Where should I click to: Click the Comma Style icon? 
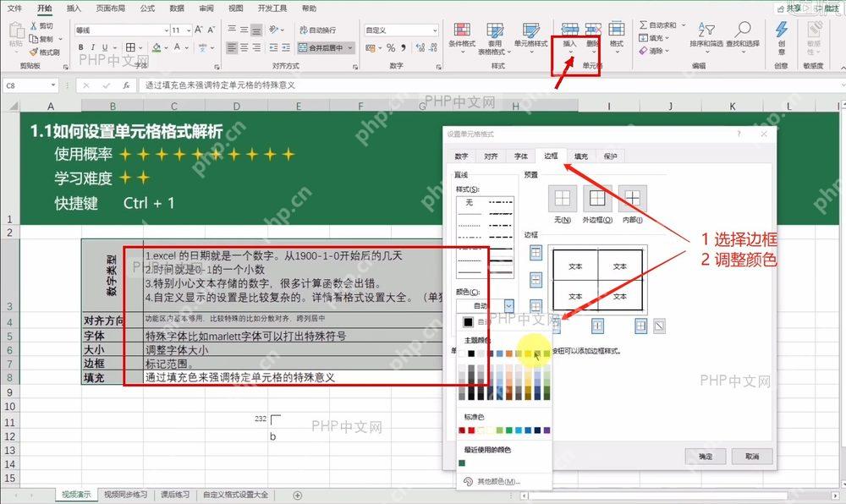click(404, 48)
